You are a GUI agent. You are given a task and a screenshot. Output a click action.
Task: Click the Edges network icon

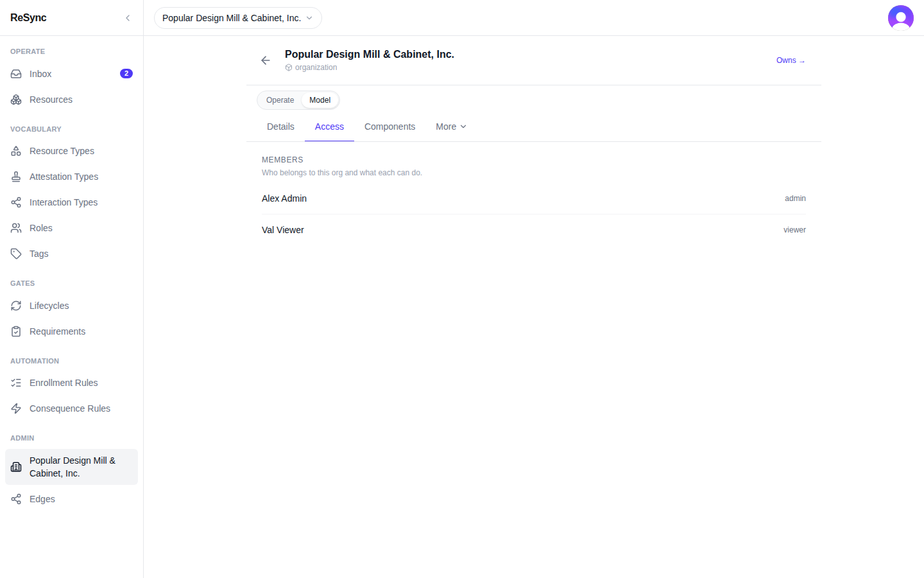(16, 499)
